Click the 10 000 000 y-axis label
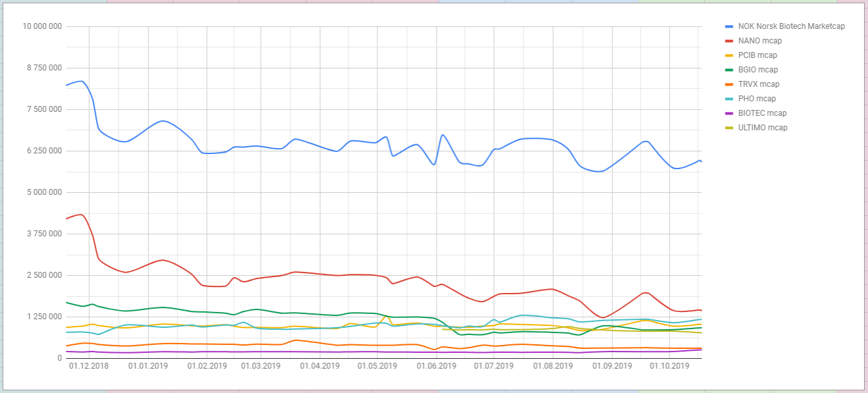 pyautogui.click(x=42, y=26)
